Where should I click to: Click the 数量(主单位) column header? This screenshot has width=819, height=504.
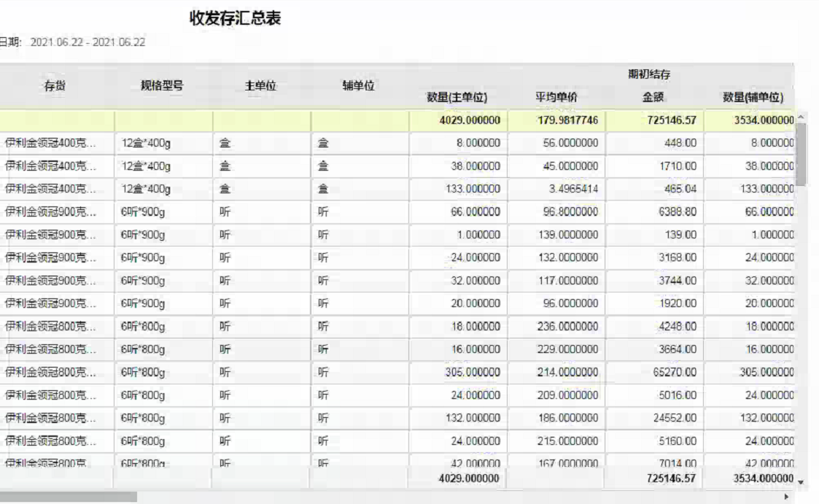click(x=457, y=97)
